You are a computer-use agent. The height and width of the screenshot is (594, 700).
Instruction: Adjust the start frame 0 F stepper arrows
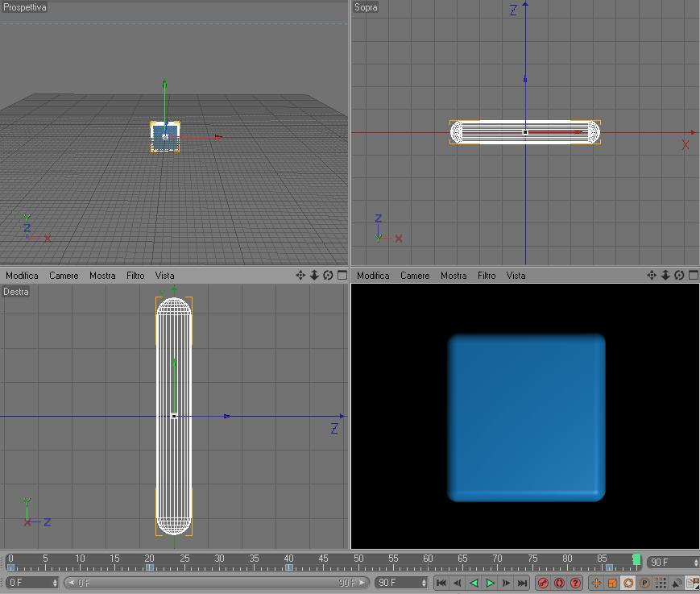point(56,583)
